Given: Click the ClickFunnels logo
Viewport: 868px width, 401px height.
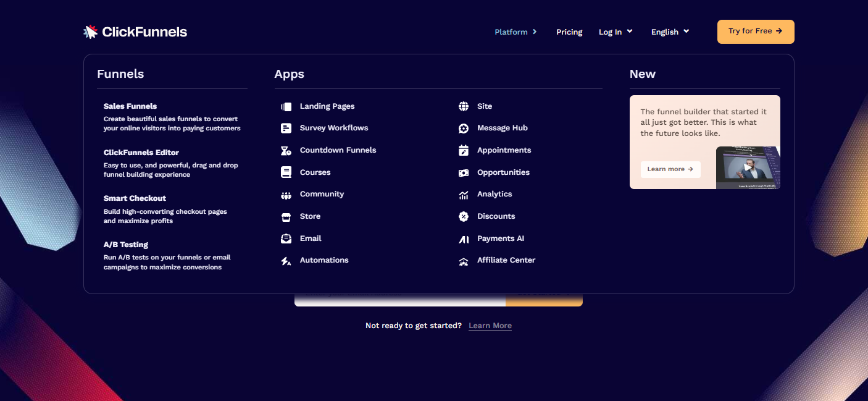Looking at the screenshot, I should pos(135,32).
